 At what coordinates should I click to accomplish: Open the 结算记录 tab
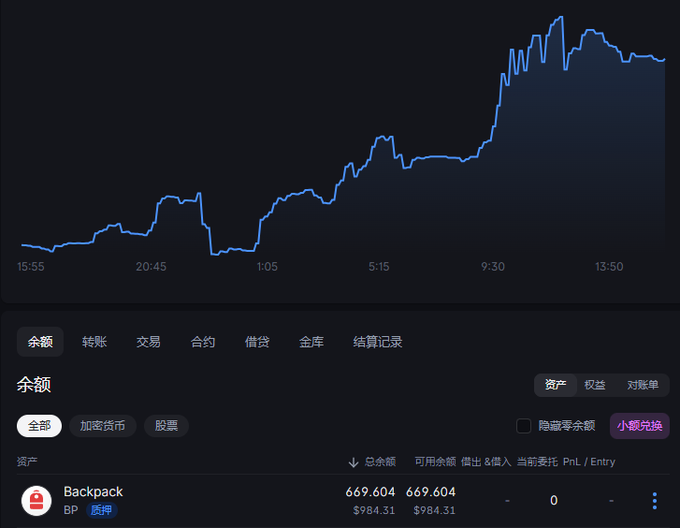pyautogui.click(x=377, y=342)
